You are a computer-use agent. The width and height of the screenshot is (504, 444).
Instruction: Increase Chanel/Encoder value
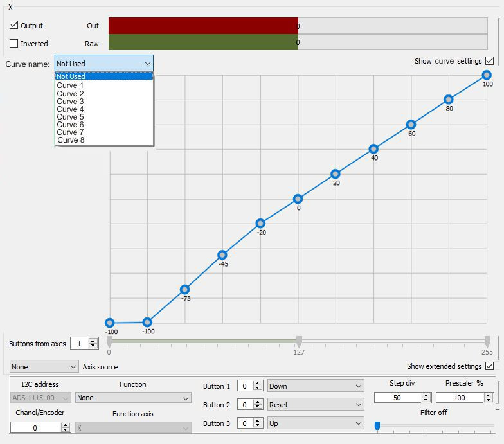coord(66,425)
